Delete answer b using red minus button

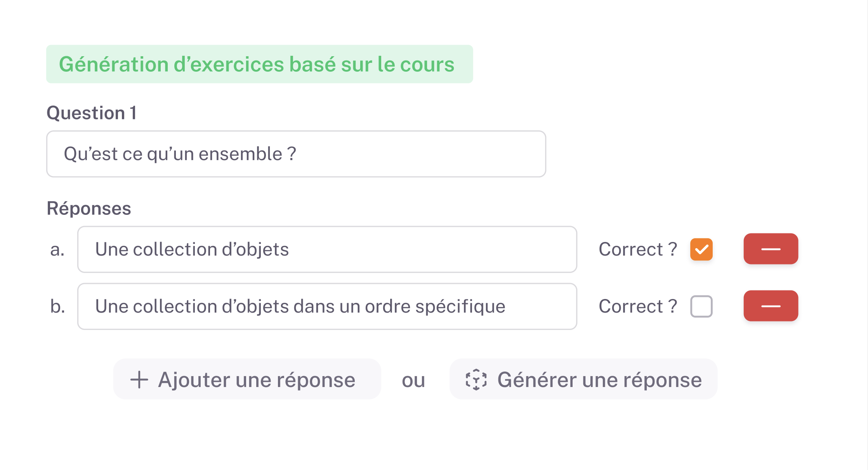click(x=771, y=306)
